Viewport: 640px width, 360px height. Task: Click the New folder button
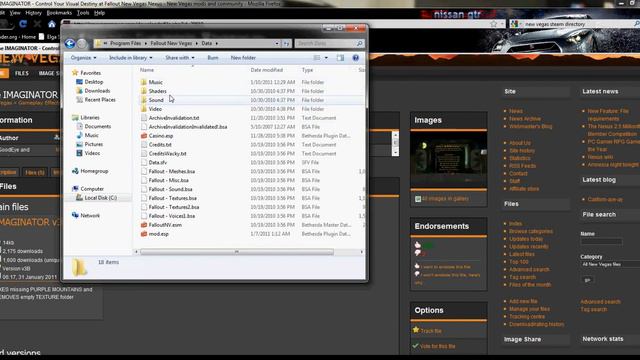pos(243,58)
